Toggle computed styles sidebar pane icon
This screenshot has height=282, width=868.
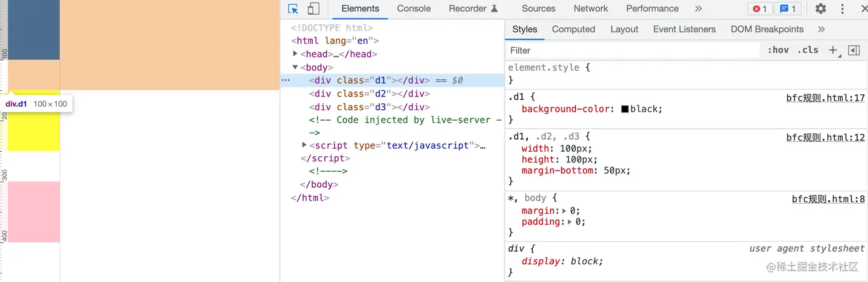854,50
